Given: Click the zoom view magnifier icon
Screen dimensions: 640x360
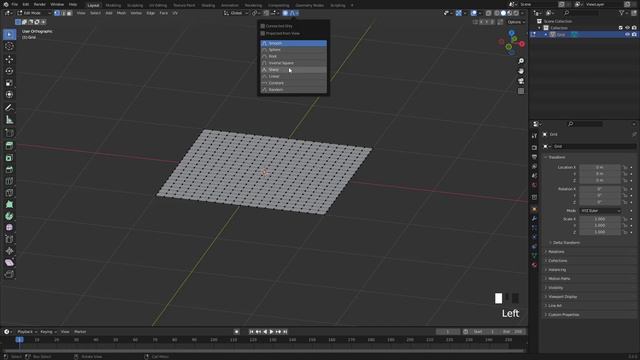Looking at the screenshot, I should pyautogui.click(x=521, y=61).
